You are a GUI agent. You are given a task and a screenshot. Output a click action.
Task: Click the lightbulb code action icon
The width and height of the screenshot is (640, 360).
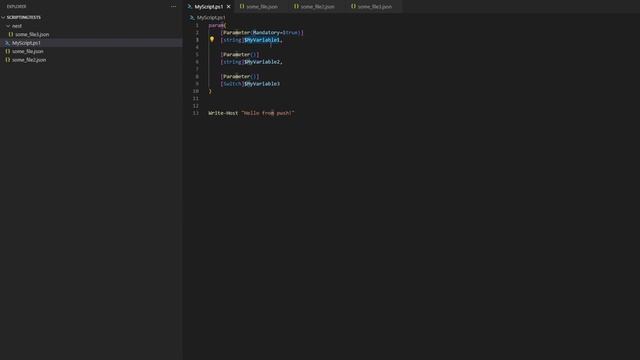(212, 40)
